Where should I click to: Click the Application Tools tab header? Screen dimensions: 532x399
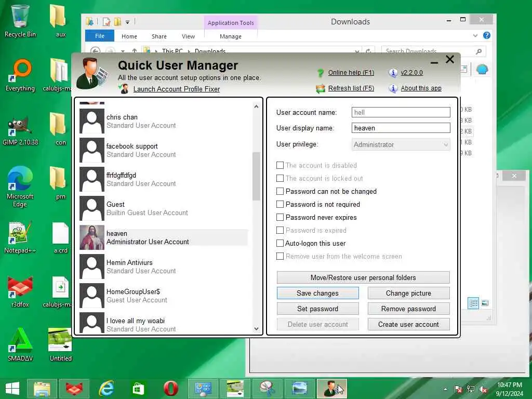[x=231, y=23]
